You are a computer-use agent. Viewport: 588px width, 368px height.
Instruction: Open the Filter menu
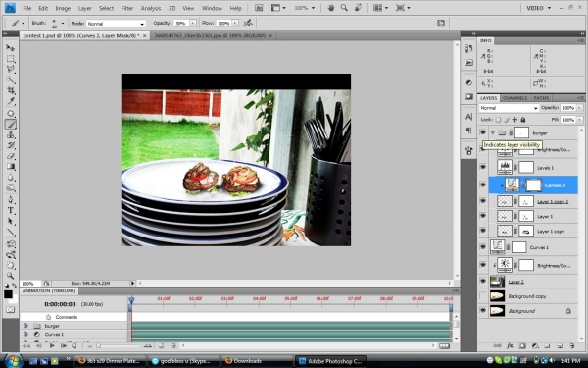(x=127, y=8)
